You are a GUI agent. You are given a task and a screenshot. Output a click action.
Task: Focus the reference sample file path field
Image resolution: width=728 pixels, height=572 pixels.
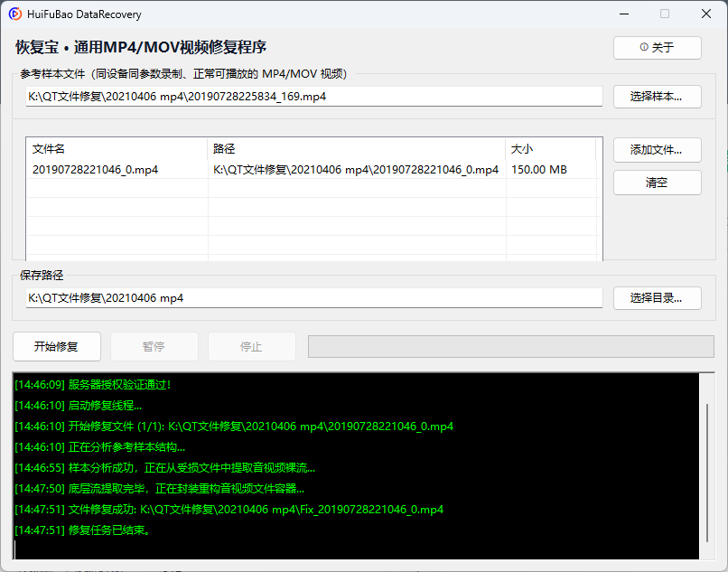coord(313,97)
